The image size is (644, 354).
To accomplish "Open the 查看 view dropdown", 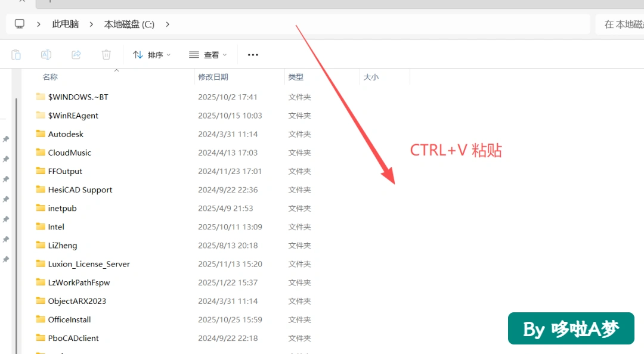I will (x=208, y=55).
